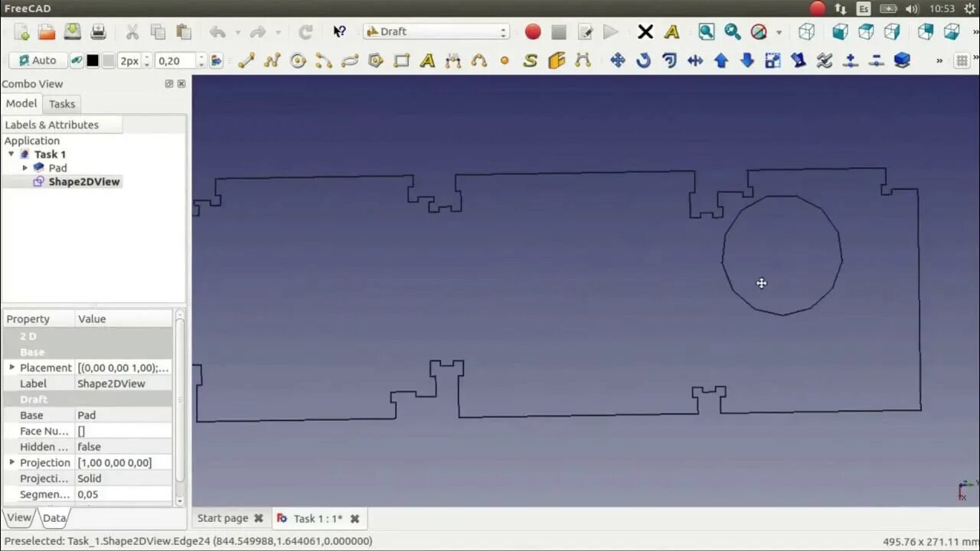The width and height of the screenshot is (980, 551).
Task: Collapse the Task 1 tree node
Action: (11, 154)
